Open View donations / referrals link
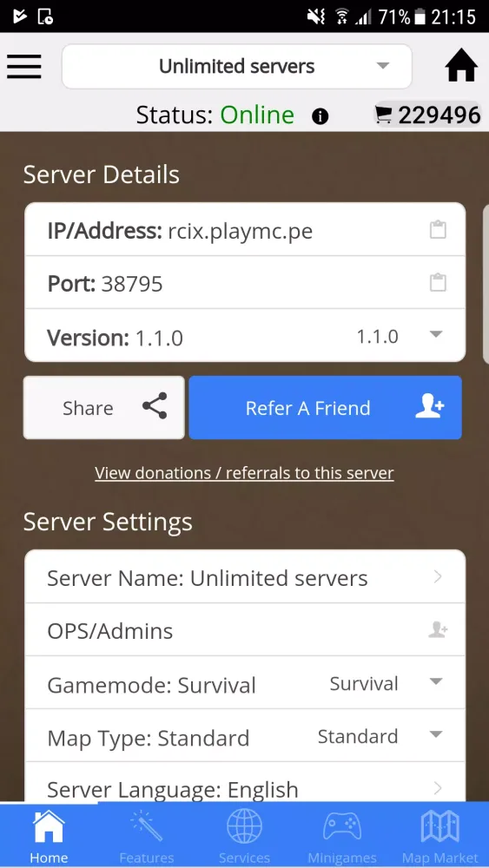Image resolution: width=489 pixels, height=868 pixels. pyautogui.click(x=244, y=473)
